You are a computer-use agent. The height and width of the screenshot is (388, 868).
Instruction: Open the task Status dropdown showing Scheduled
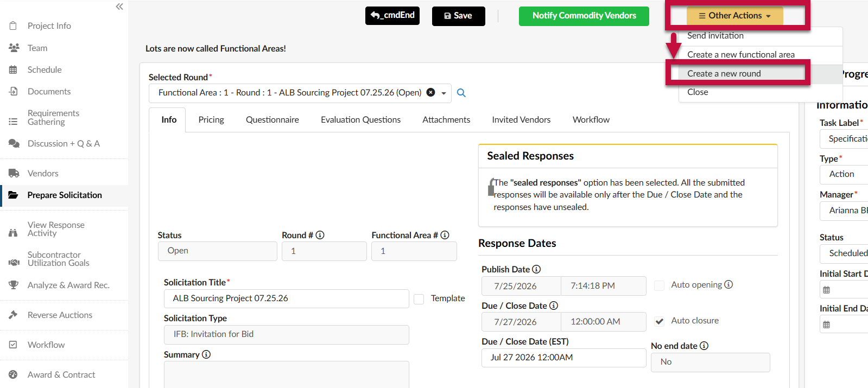(x=844, y=253)
